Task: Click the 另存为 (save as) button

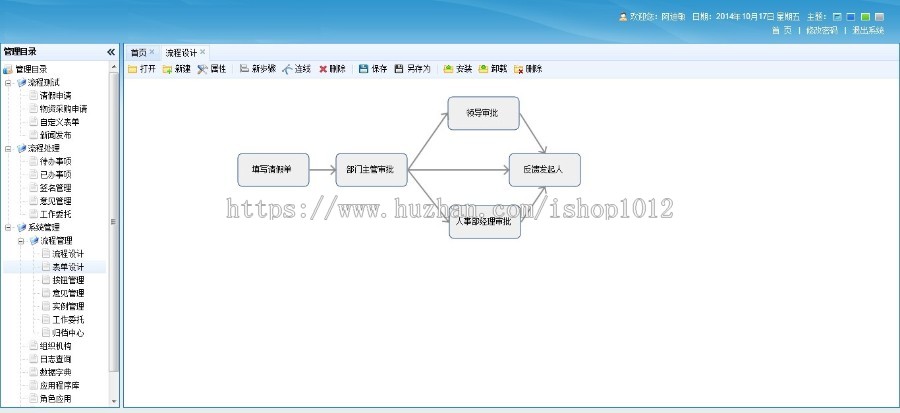Action: [412, 69]
